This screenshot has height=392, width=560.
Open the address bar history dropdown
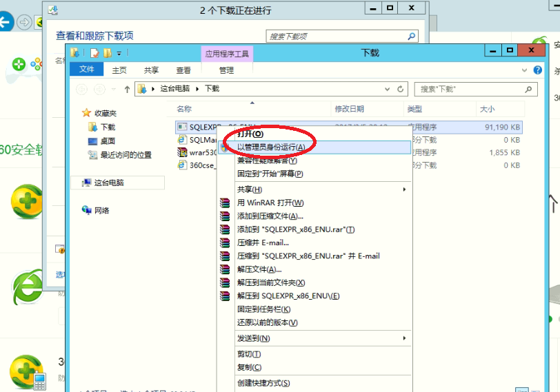pos(387,89)
